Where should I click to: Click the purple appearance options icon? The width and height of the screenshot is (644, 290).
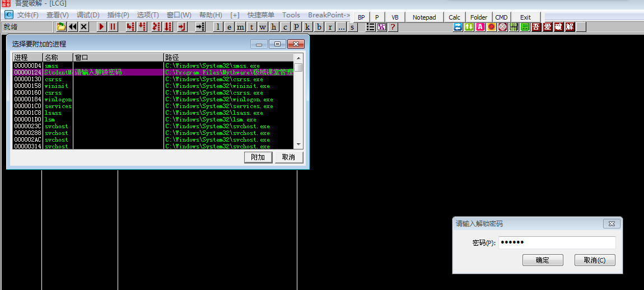pos(381,27)
